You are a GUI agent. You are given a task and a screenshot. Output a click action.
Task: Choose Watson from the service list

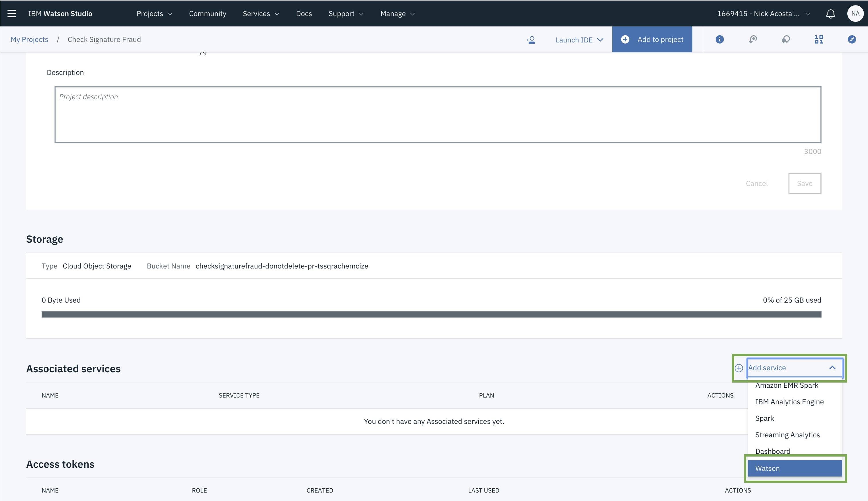tap(795, 468)
